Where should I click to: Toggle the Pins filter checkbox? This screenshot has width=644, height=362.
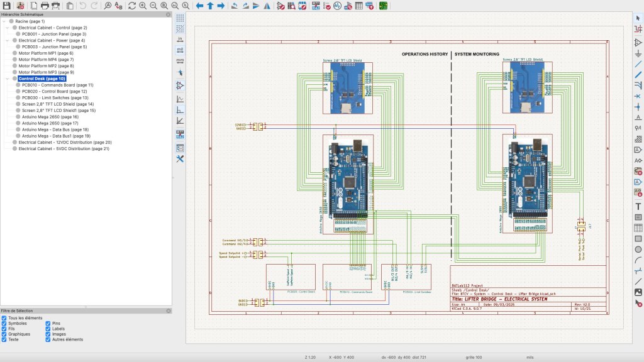pyautogui.click(x=48, y=324)
